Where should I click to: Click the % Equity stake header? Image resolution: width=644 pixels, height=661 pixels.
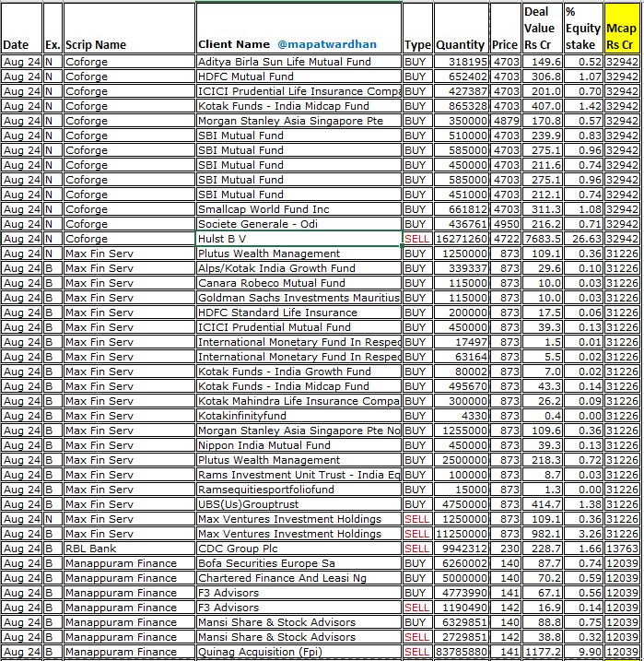583,29
